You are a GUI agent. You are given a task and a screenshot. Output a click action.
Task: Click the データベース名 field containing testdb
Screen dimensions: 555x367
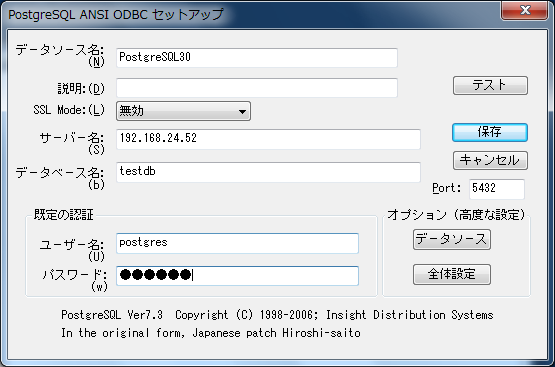pos(268,172)
